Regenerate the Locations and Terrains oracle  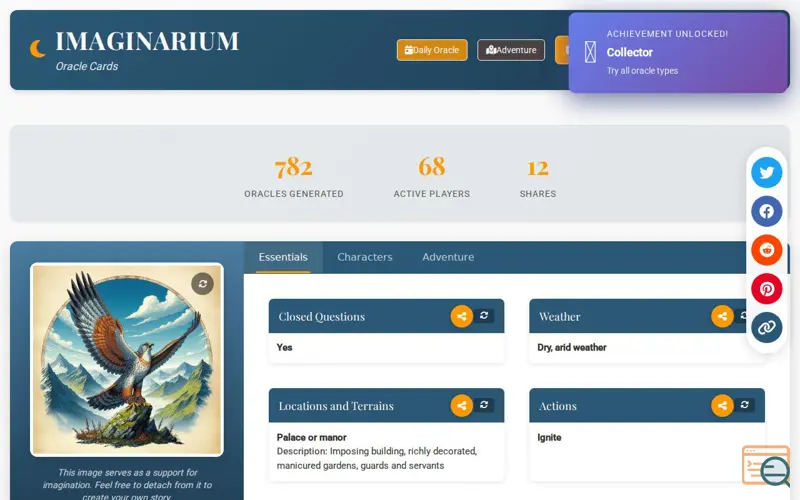point(484,405)
